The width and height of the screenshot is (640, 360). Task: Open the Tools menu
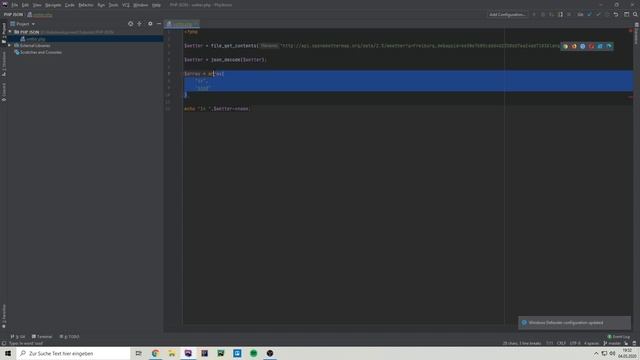[113, 5]
